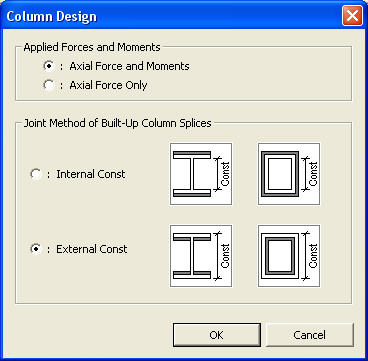Click the 'Axial Force and Moments' label text

(129, 66)
